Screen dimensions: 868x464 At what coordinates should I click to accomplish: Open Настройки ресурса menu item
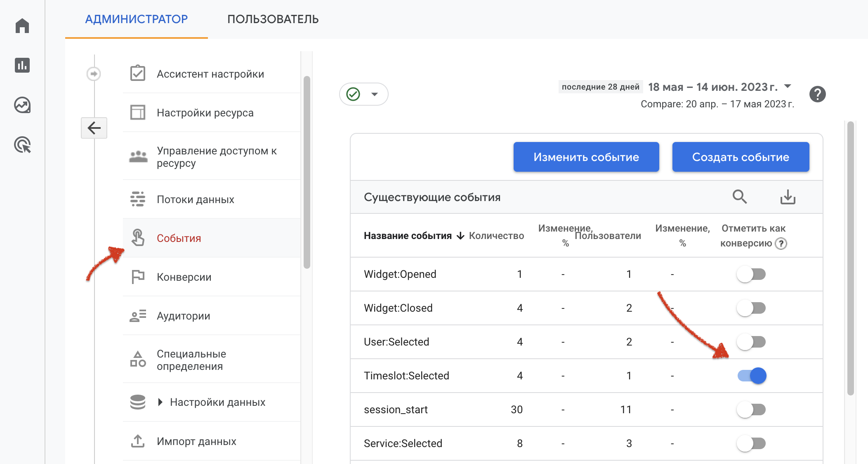coord(212,113)
